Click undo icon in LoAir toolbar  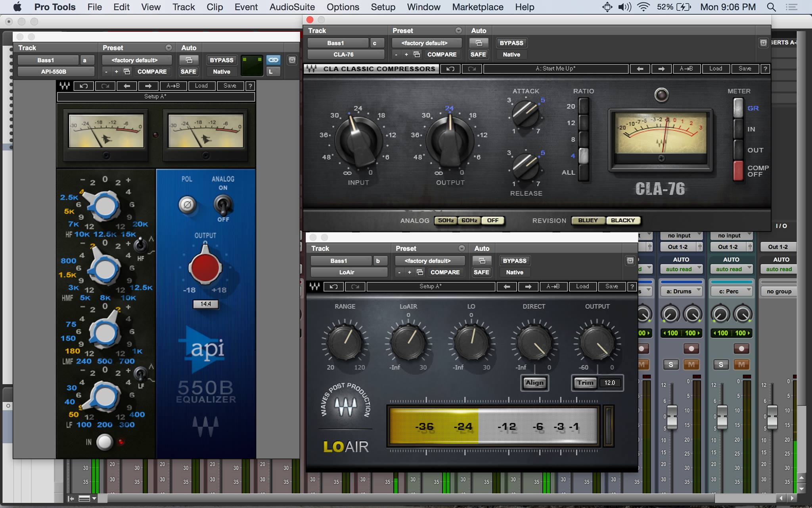tap(333, 287)
